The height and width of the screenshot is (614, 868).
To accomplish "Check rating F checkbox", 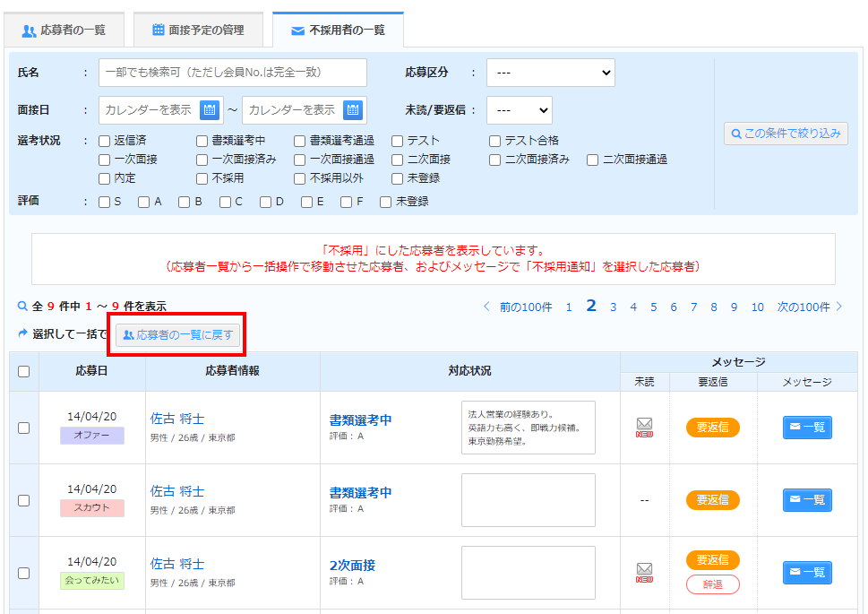I will (347, 203).
